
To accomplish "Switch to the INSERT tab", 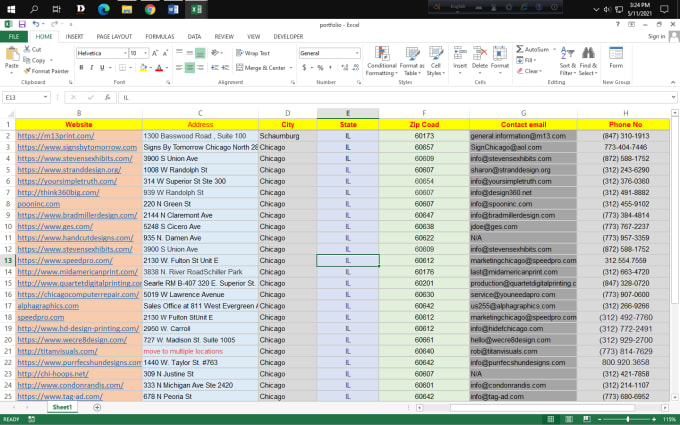I will pyautogui.click(x=74, y=36).
